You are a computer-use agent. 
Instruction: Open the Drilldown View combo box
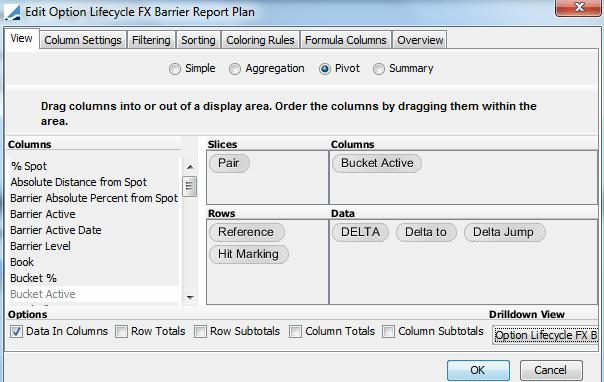click(545, 335)
